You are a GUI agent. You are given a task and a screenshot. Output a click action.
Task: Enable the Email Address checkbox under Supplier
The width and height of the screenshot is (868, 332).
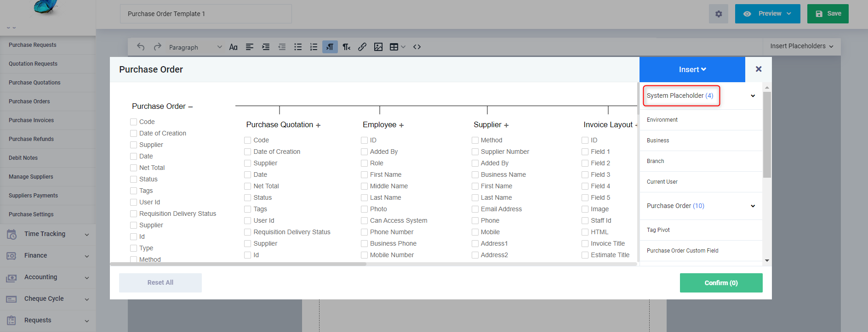(x=475, y=209)
